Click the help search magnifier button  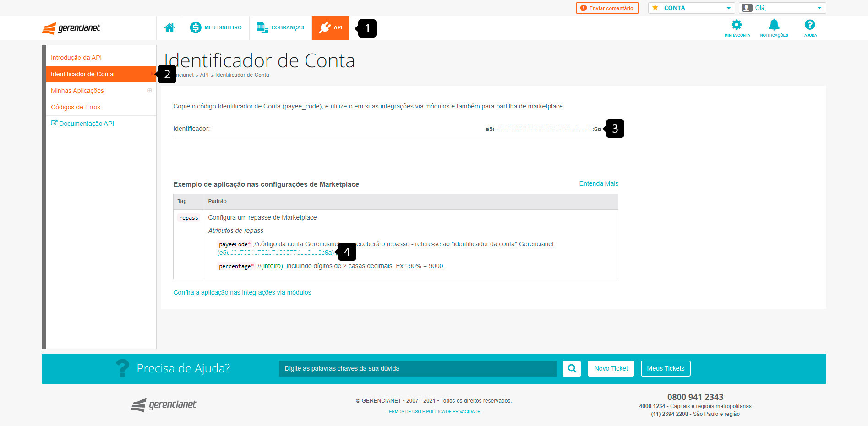point(572,369)
